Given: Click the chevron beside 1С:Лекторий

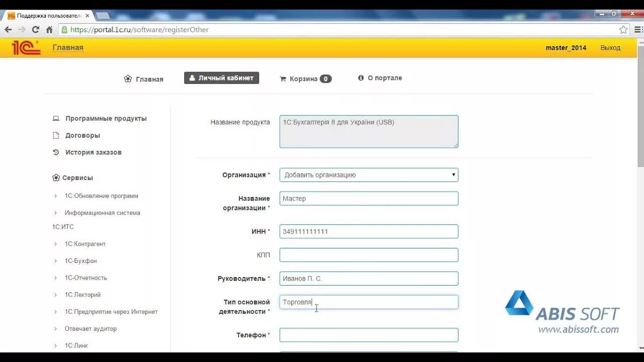Looking at the screenshot, I should point(55,295).
